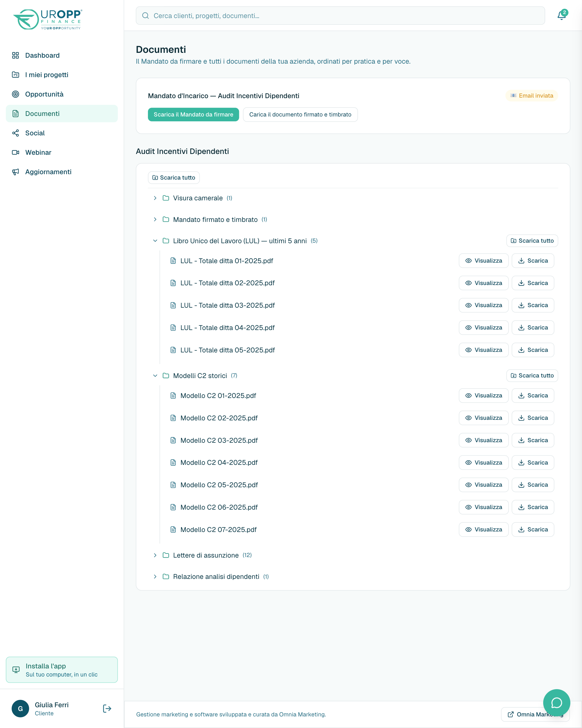Screen dimensions: 582x728
Task: Click the monitor icon in Installa l'app
Action: pos(16,669)
